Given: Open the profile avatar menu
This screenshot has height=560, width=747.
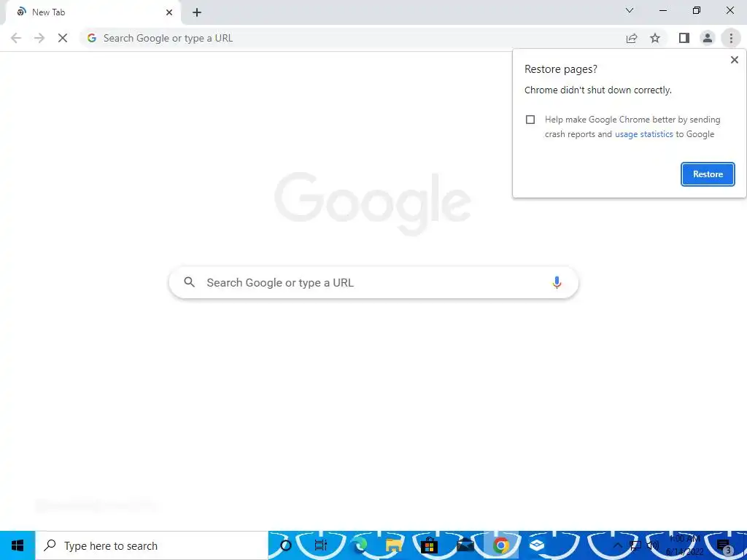Looking at the screenshot, I should click(x=708, y=38).
